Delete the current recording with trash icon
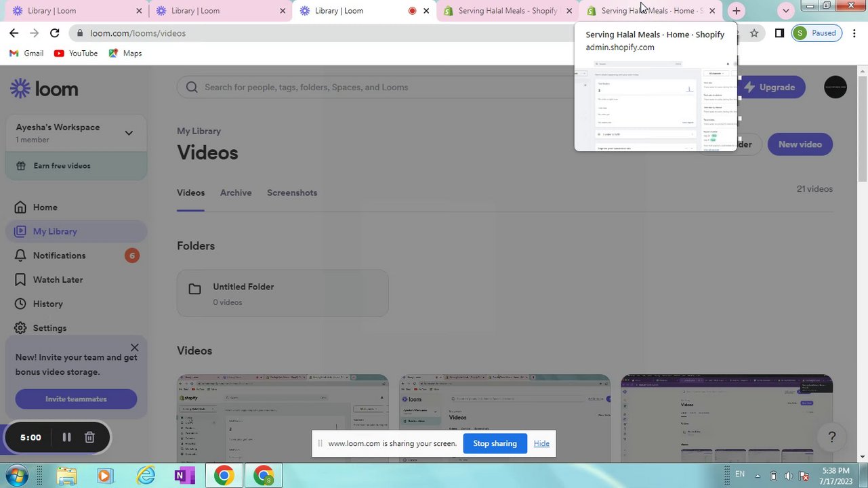Viewport: 868px width, 488px height. tap(89, 437)
